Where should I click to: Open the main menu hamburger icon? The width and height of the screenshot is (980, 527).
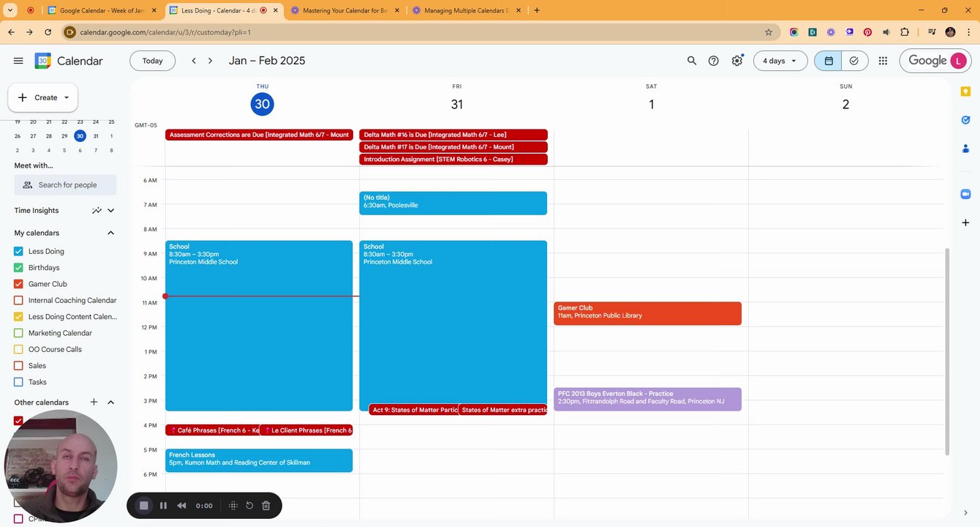coord(18,61)
